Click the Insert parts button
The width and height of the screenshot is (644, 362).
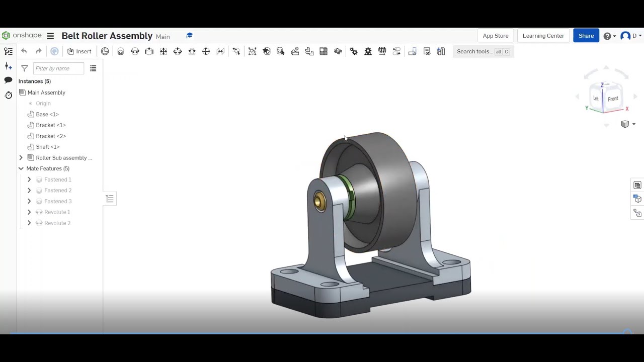[x=79, y=51]
